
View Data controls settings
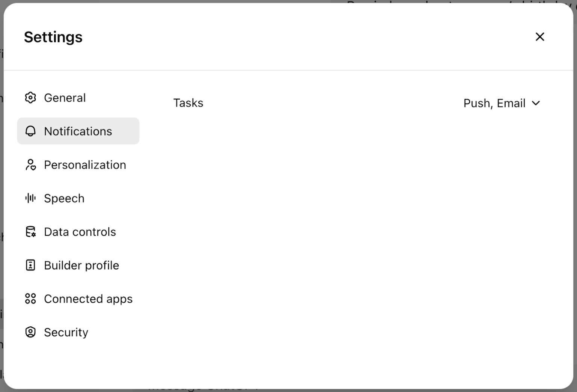[x=80, y=232]
